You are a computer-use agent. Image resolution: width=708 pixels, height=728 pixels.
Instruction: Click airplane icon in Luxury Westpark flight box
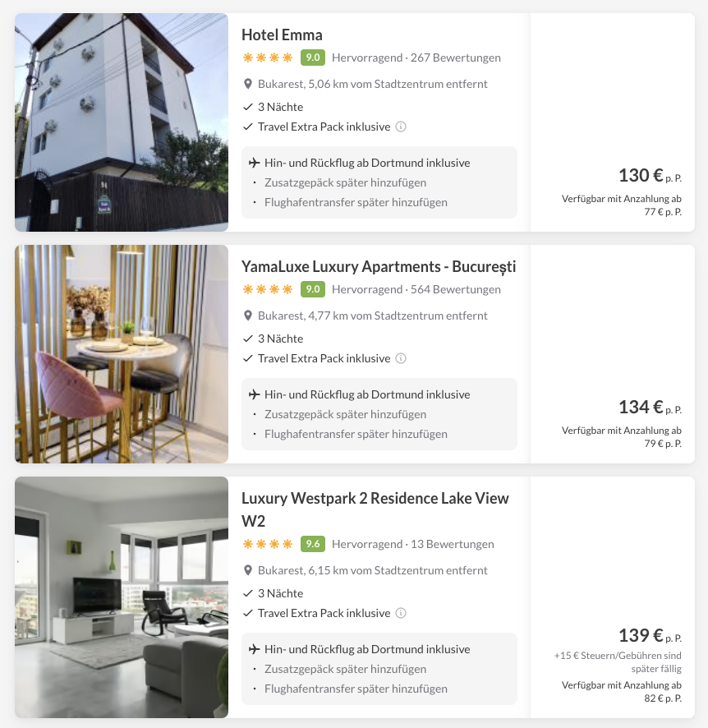tap(255, 649)
